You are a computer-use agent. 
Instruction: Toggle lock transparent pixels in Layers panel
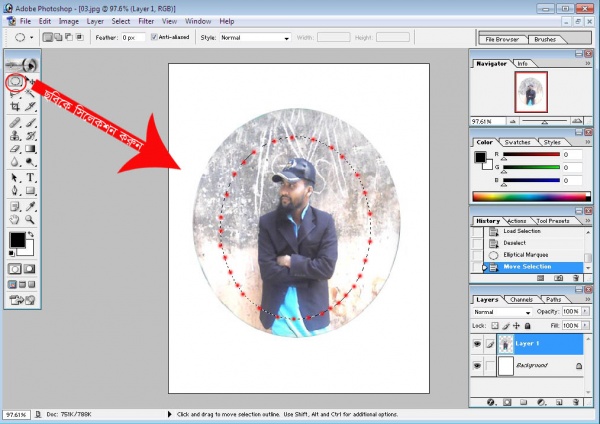click(495, 326)
